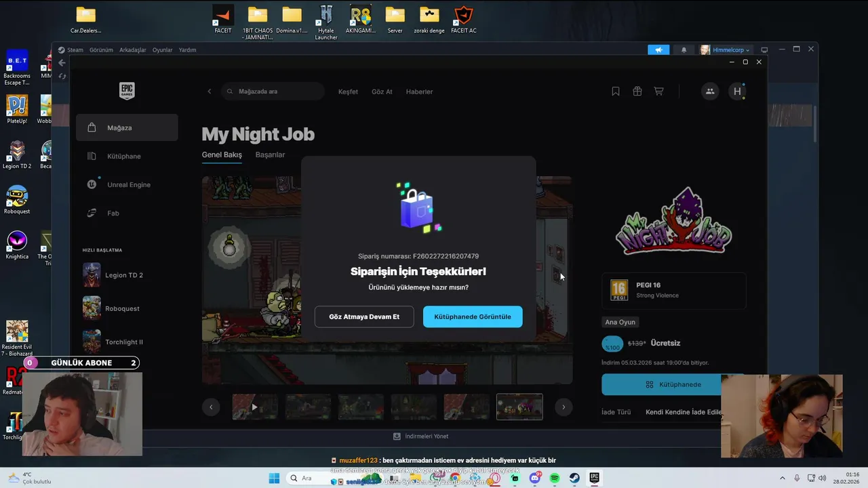Screen dimensions: 868x488
Task: Click the Spotify taskbar icon
Action: (x=555, y=478)
